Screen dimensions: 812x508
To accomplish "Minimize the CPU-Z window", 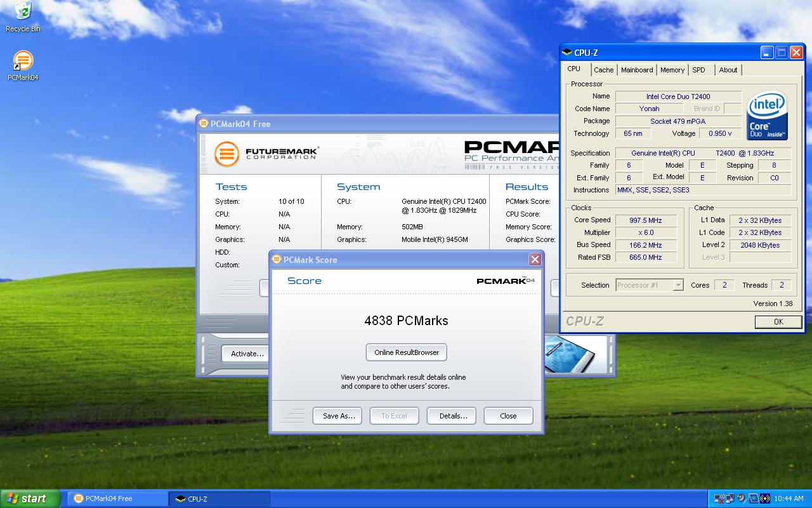I will [x=768, y=53].
